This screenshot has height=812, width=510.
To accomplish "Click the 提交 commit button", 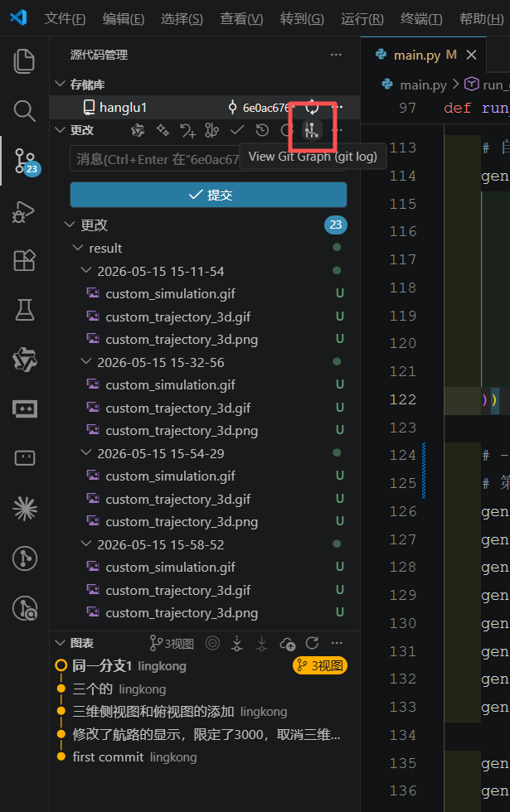I will click(208, 195).
